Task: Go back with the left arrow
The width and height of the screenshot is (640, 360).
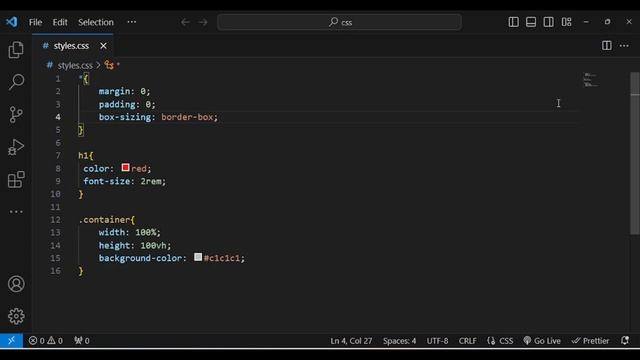Action: pyautogui.click(x=185, y=22)
